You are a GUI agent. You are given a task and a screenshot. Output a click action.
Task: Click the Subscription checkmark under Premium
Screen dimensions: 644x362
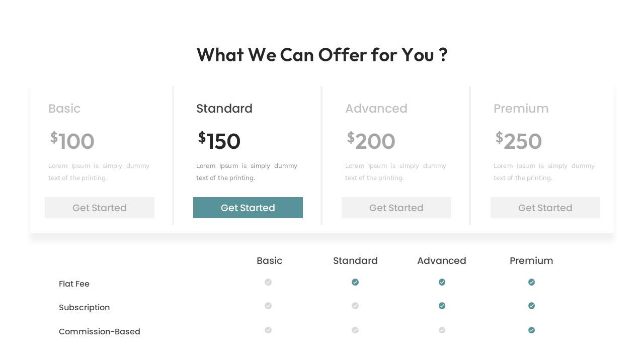coord(531,306)
